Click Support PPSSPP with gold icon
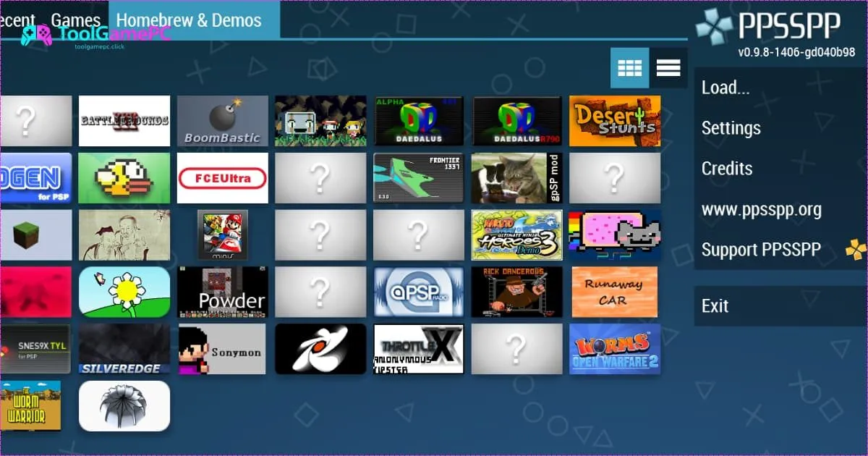 coord(761,250)
